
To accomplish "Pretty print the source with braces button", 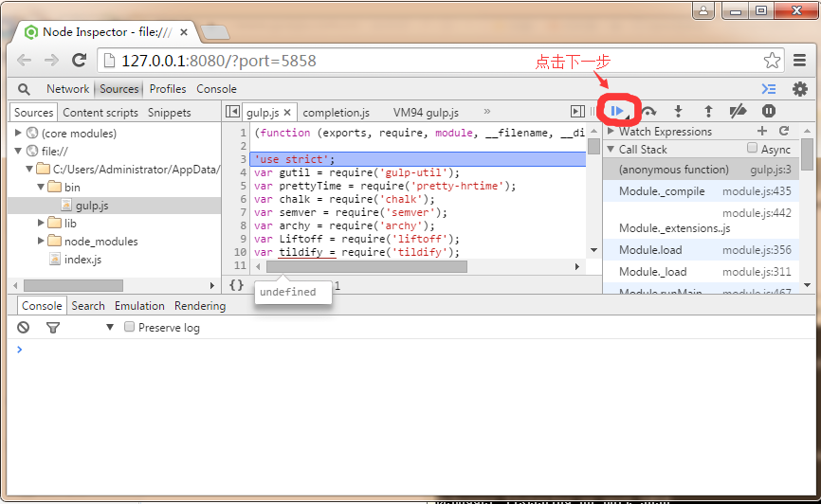I will 237,285.
